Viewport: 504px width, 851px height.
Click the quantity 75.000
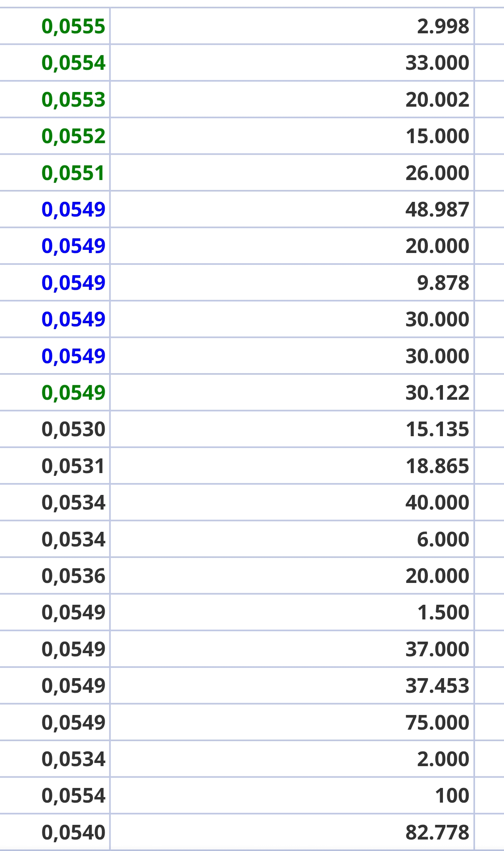tap(437, 723)
